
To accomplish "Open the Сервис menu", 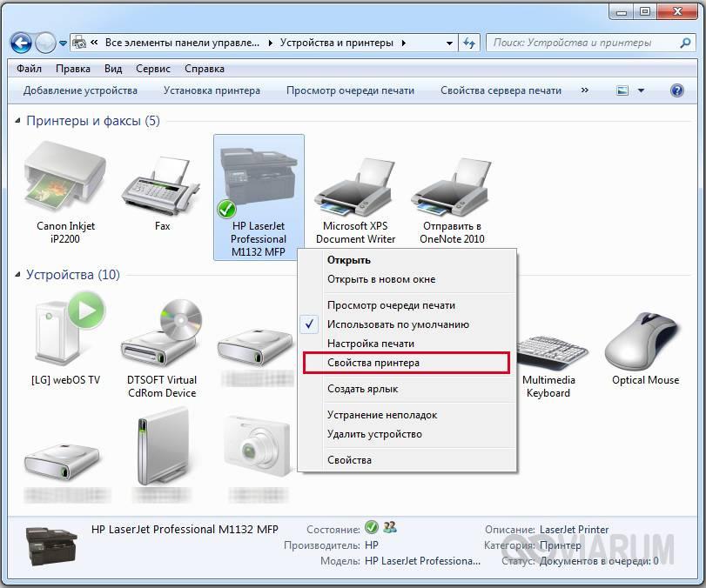I will 153,69.
